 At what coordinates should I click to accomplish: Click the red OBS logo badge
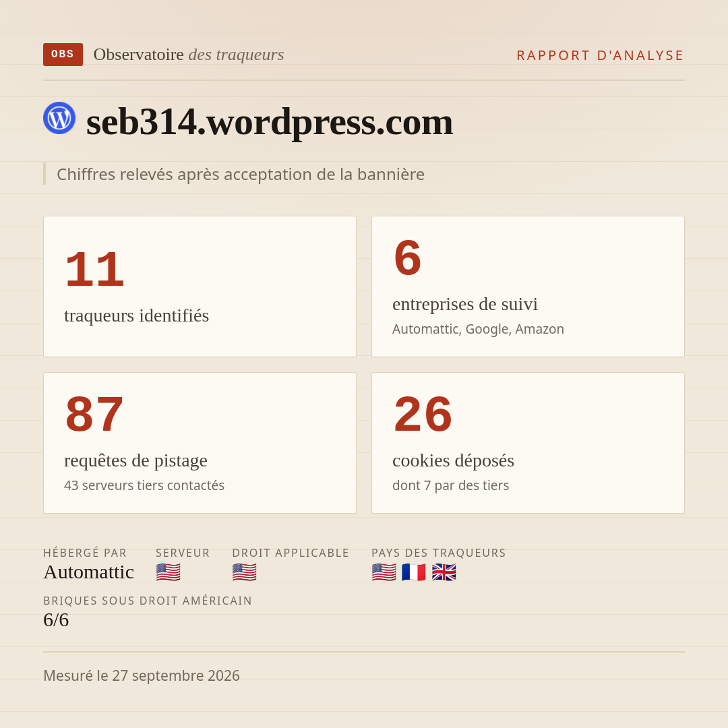coord(63,55)
